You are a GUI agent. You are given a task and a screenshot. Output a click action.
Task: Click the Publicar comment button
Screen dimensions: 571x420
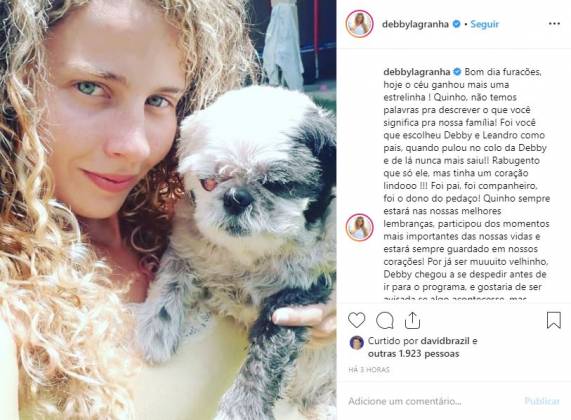click(x=542, y=401)
